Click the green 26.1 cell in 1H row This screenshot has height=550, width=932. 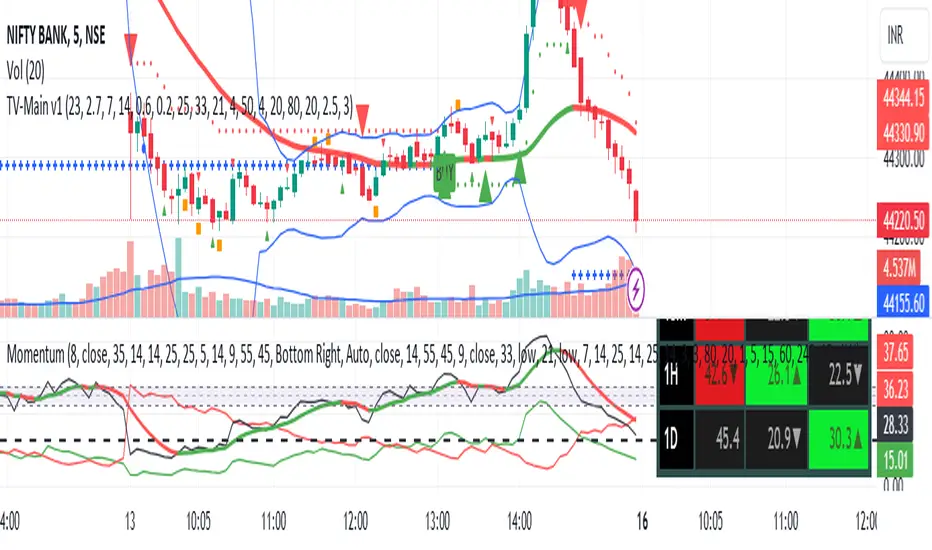(x=776, y=375)
